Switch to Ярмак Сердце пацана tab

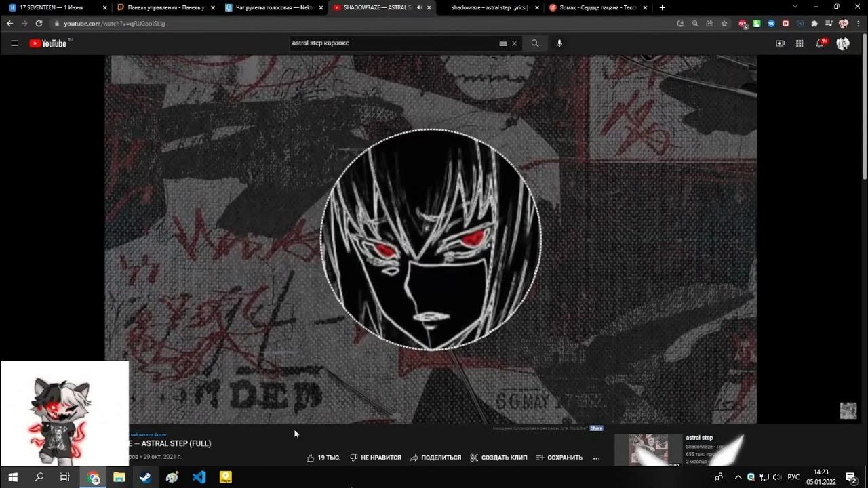coord(597,7)
